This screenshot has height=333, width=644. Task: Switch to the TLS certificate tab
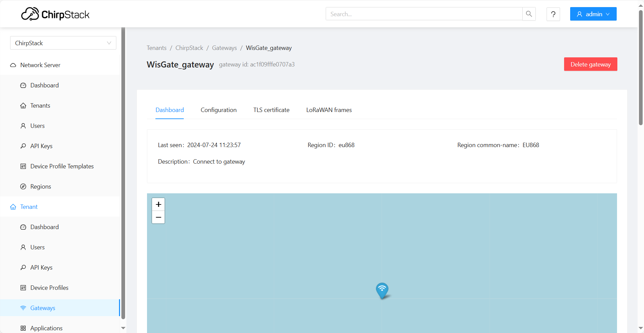tap(271, 110)
